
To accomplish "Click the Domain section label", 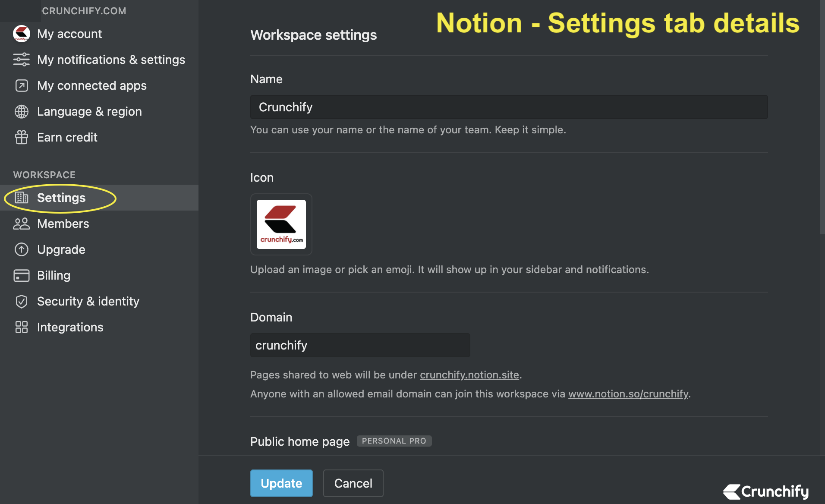I will pos(271,317).
